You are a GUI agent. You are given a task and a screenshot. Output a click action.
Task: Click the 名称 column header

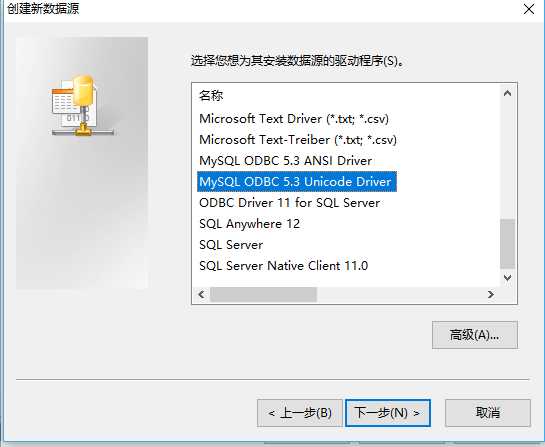click(x=211, y=95)
